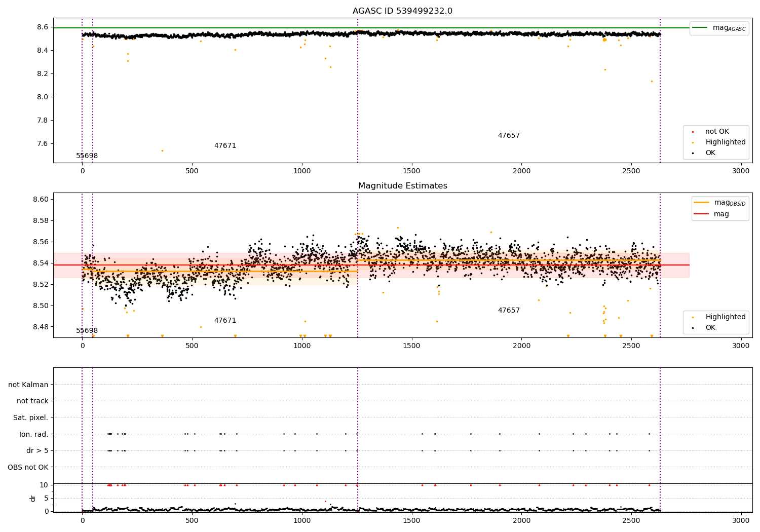760x532 pixels.
Task: Click the 1000 x-tick under the middle plot
Action: click(x=302, y=346)
